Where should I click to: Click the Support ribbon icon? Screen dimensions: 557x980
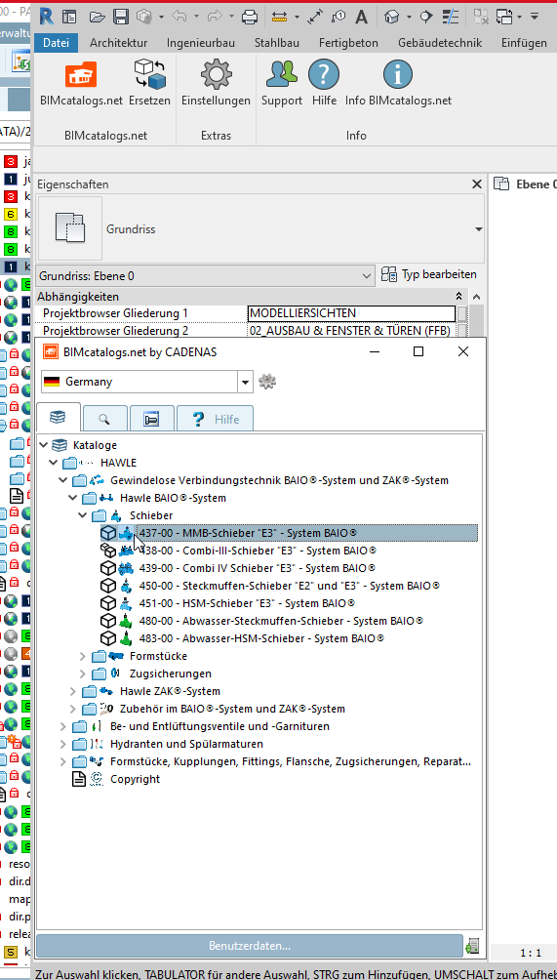coord(282,83)
